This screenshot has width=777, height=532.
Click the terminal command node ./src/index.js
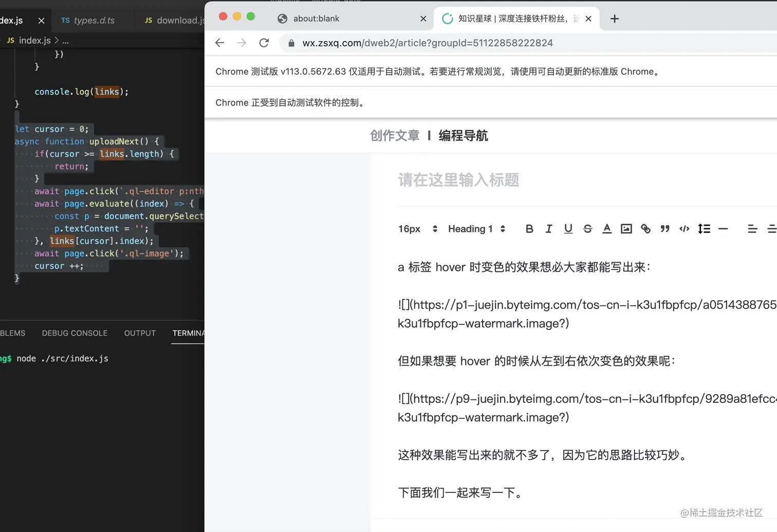(62, 358)
